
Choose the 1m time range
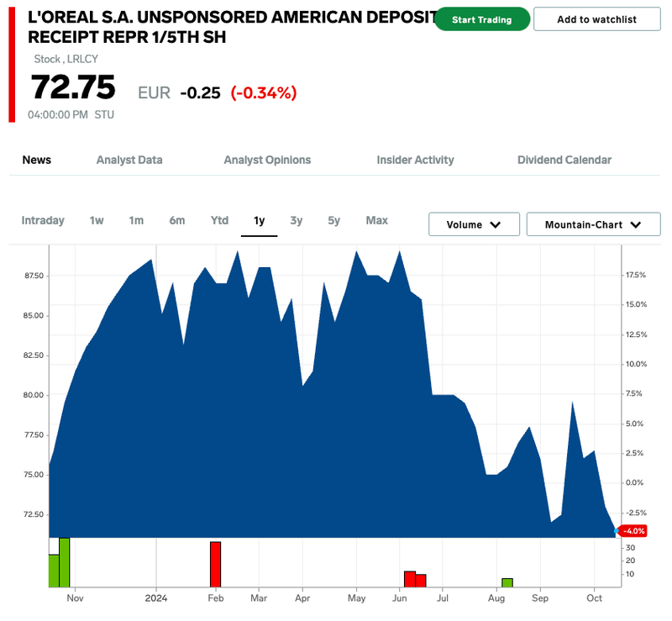pyautogui.click(x=136, y=220)
